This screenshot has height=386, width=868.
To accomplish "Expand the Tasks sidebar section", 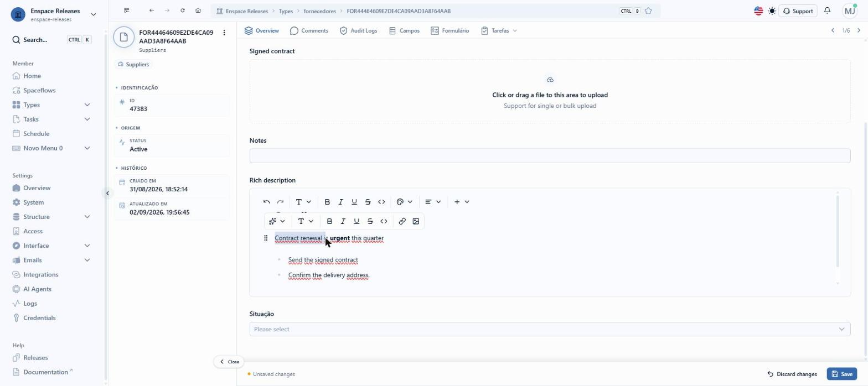I will 87,119.
